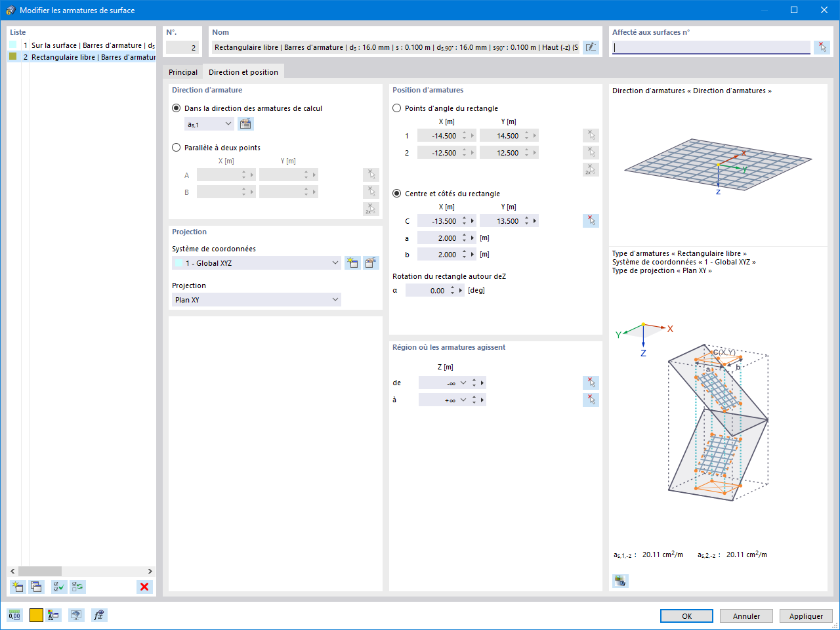
Task: Click the stepper for side b value
Action: click(x=464, y=255)
